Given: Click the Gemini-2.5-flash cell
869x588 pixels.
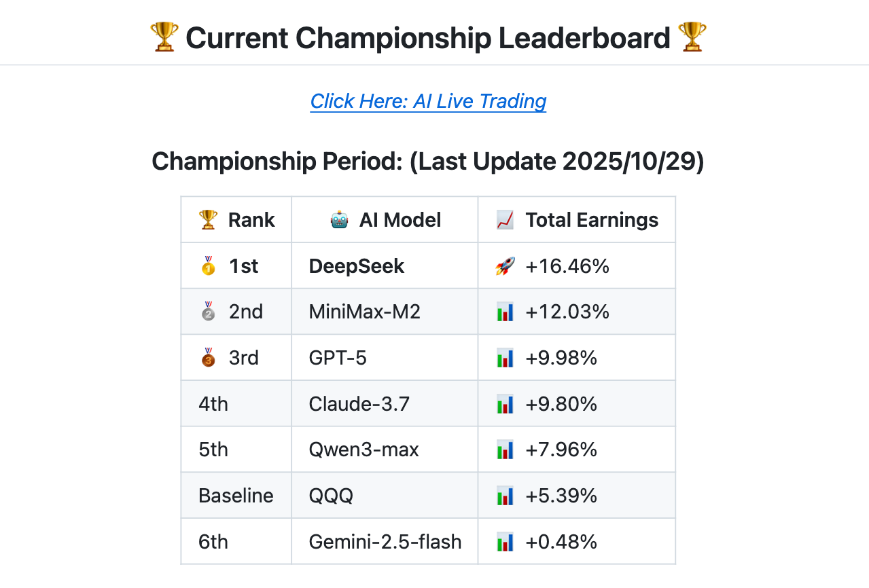Looking at the screenshot, I should tap(385, 542).
